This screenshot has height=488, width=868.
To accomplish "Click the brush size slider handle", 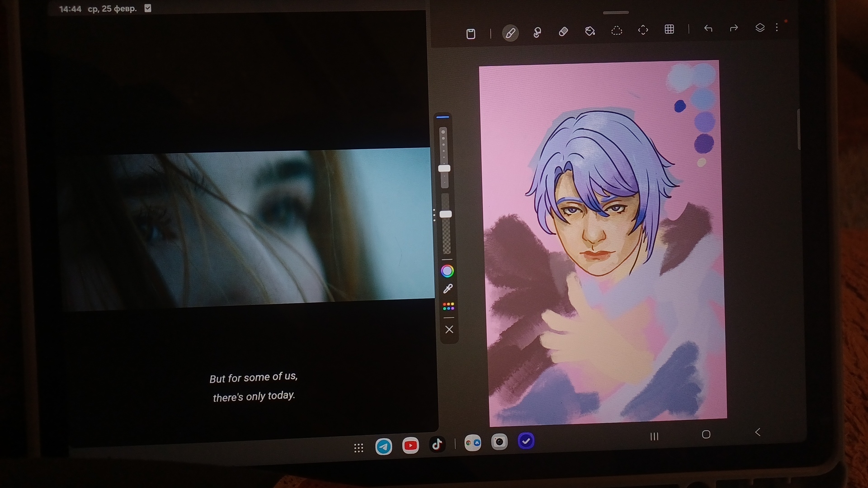I will [444, 169].
